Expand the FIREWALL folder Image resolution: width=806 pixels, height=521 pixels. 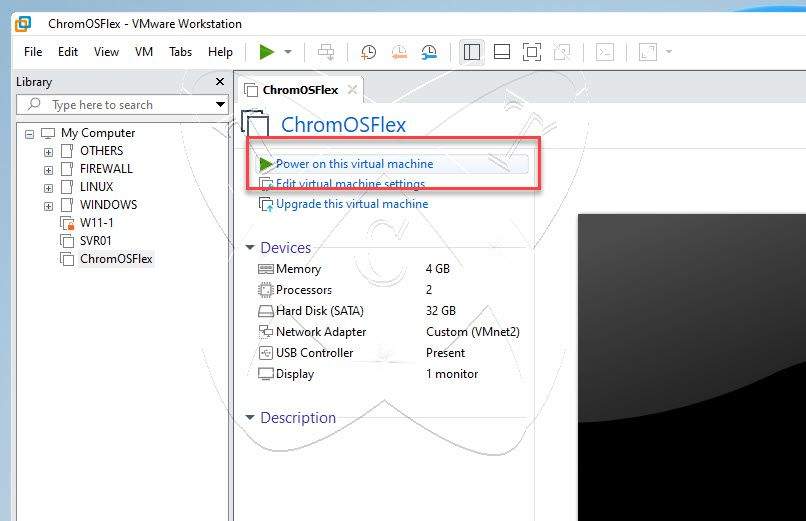click(48, 170)
